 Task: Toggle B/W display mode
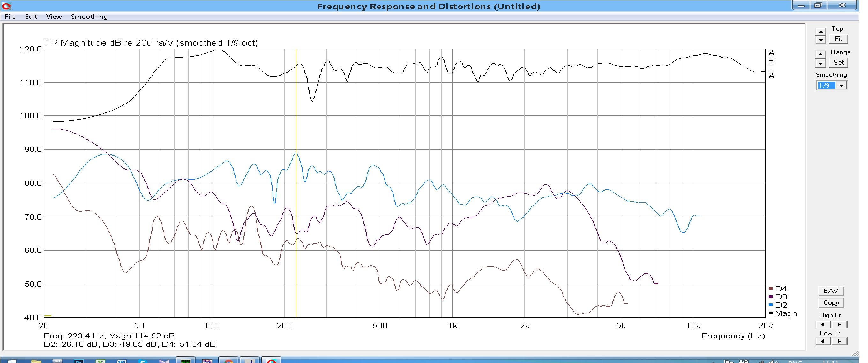pos(831,290)
